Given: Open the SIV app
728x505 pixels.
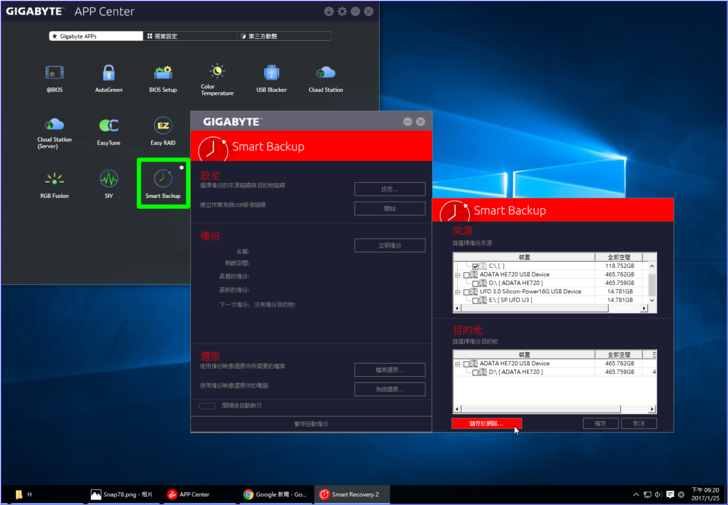Looking at the screenshot, I should [x=108, y=182].
